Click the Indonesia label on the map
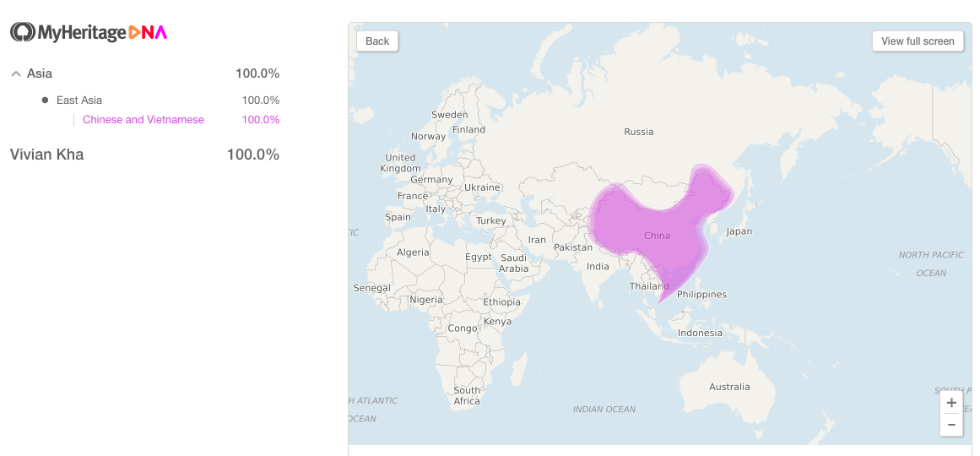This screenshot has width=980, height=456. (x=700, y=333)
